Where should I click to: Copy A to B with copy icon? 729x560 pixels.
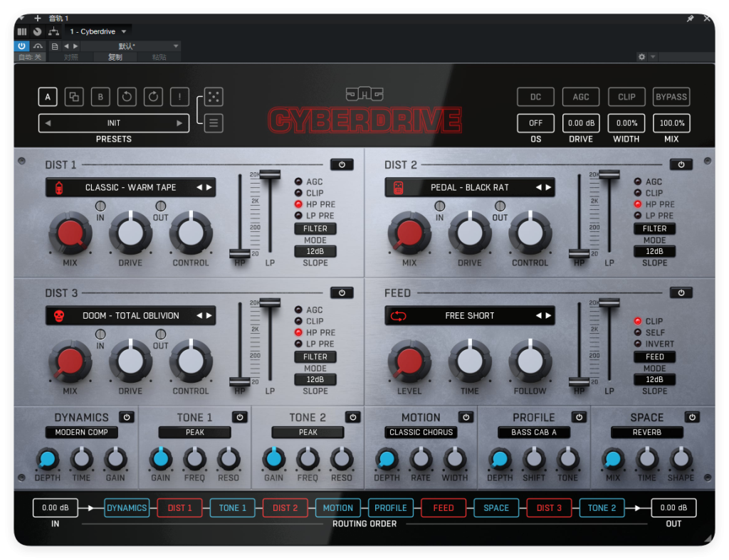click(x=74, y=97)
